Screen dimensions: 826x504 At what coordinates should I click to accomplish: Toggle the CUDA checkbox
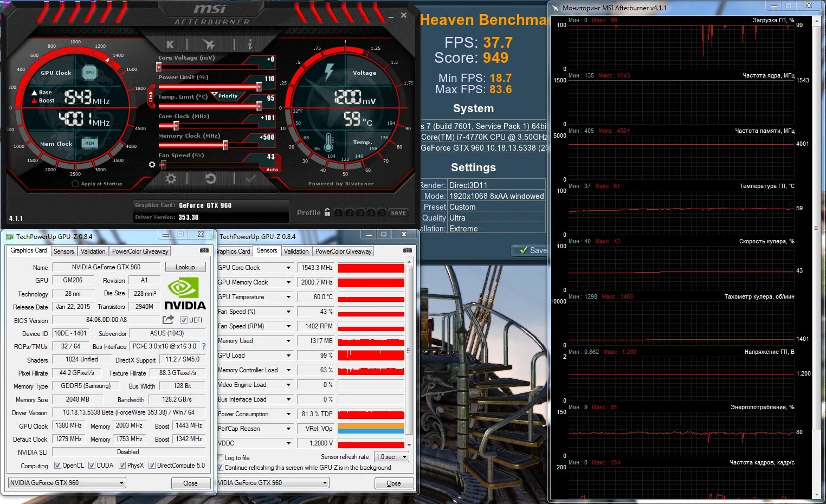click(92, 466)
